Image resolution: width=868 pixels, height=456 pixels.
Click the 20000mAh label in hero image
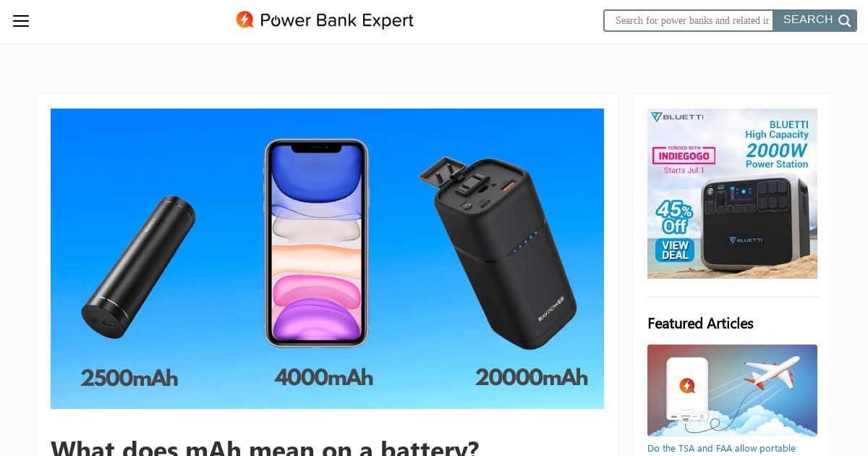point(531,377)
